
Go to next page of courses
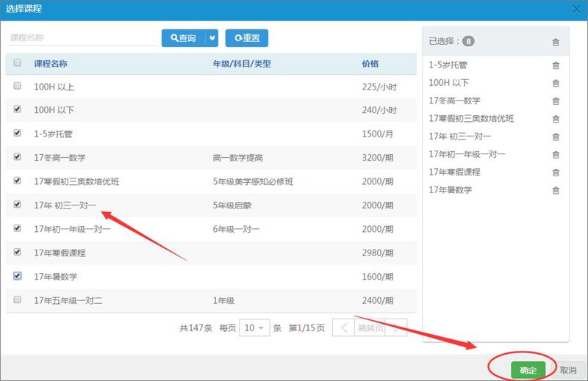[x=397, y=328]
